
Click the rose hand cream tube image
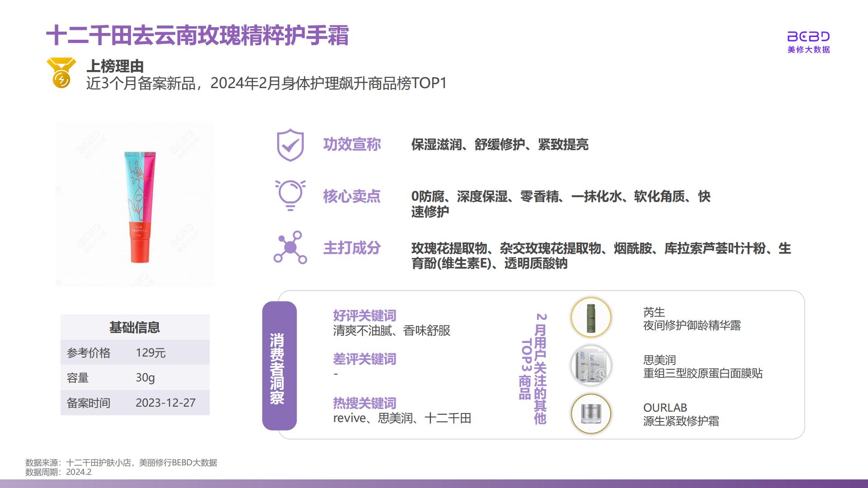[x=140, y=207]
